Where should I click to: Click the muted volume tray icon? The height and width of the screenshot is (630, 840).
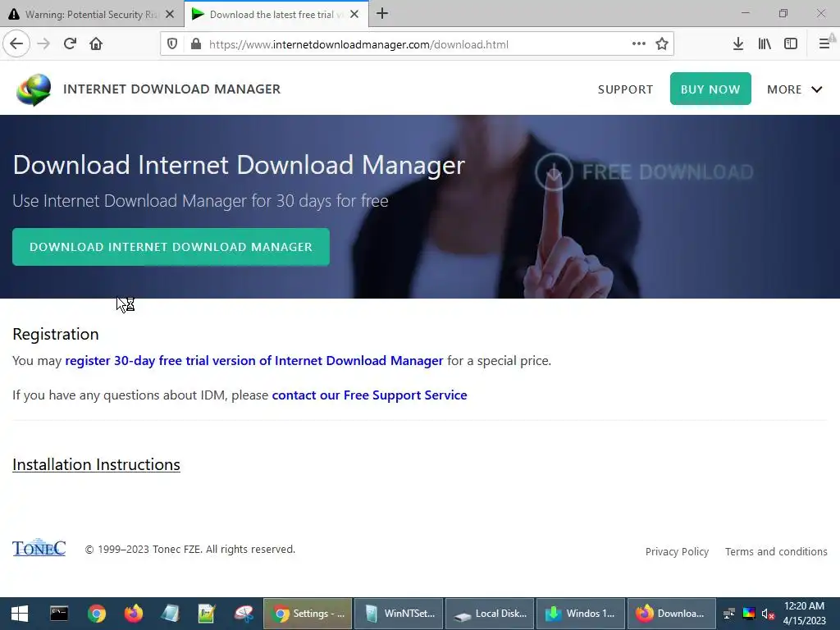[x=768, y=614]
